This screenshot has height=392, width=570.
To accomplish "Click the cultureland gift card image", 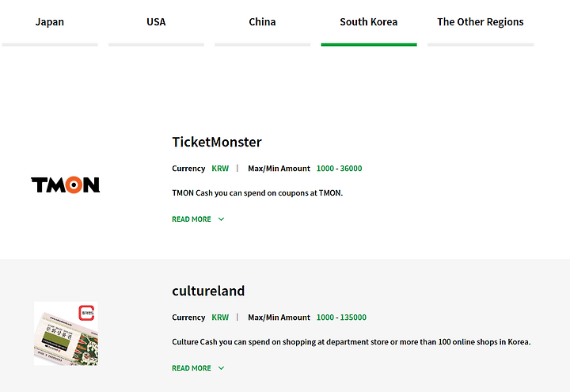I will click(x=66, y=333).
